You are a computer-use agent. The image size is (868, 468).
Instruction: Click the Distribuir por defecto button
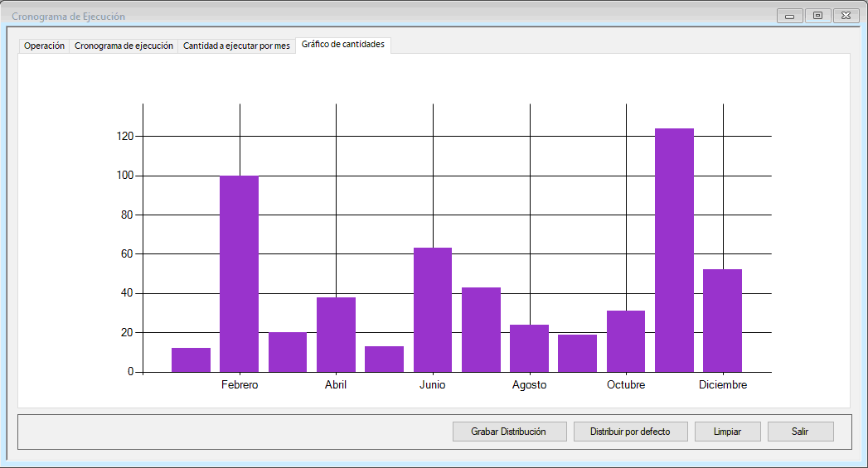tap(628, 432)
